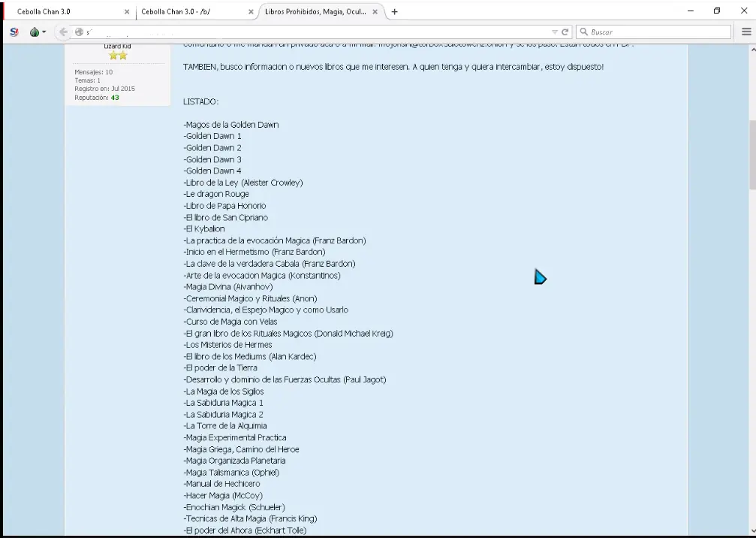Reload the current page
This screenshot has height=538, width=756.
tap(565, 32)
